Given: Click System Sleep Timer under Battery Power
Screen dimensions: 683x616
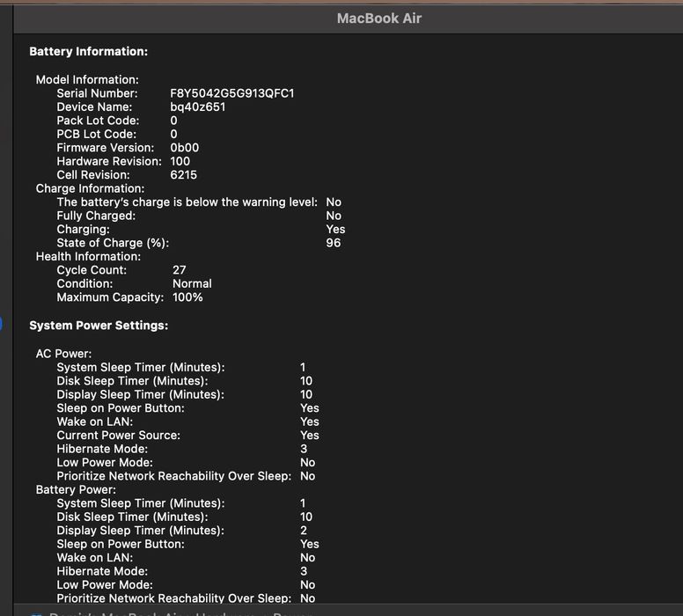Looking at the screenshot, I should click(141, 503).
